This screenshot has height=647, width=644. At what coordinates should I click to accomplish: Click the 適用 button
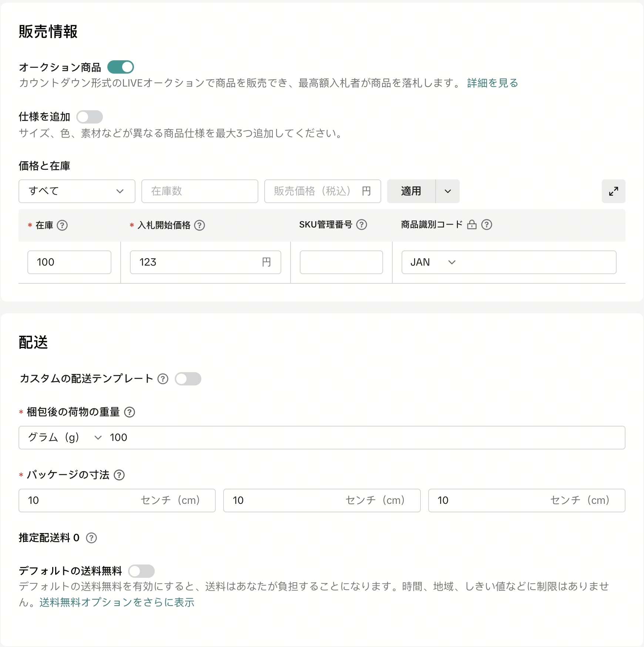pos(411,191)
